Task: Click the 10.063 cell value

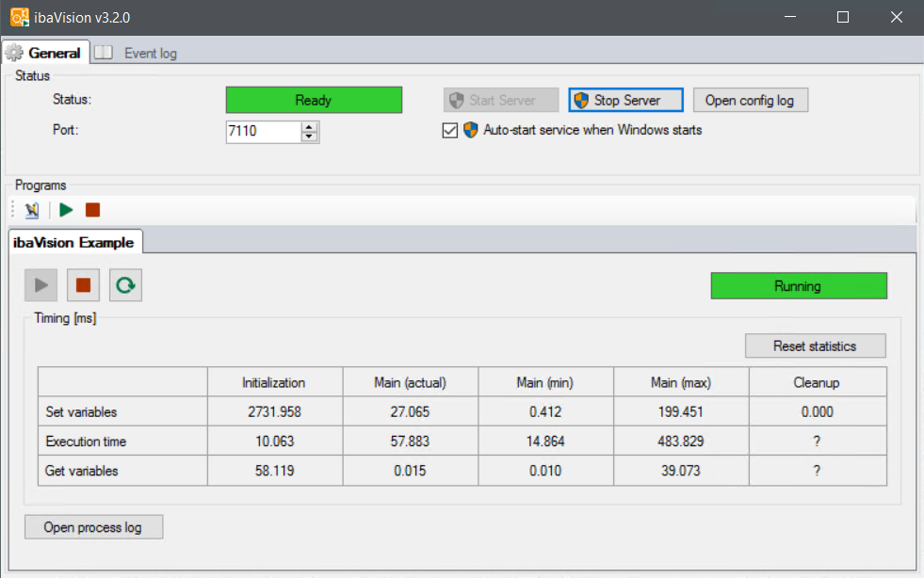Action: click(275, 442)
